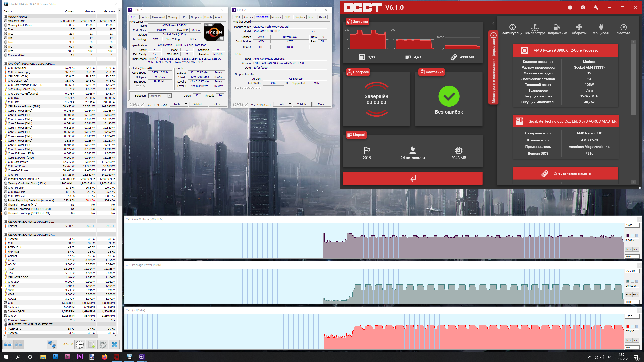Click HWiNFO taskbar icon

click(x=129, y=356)
